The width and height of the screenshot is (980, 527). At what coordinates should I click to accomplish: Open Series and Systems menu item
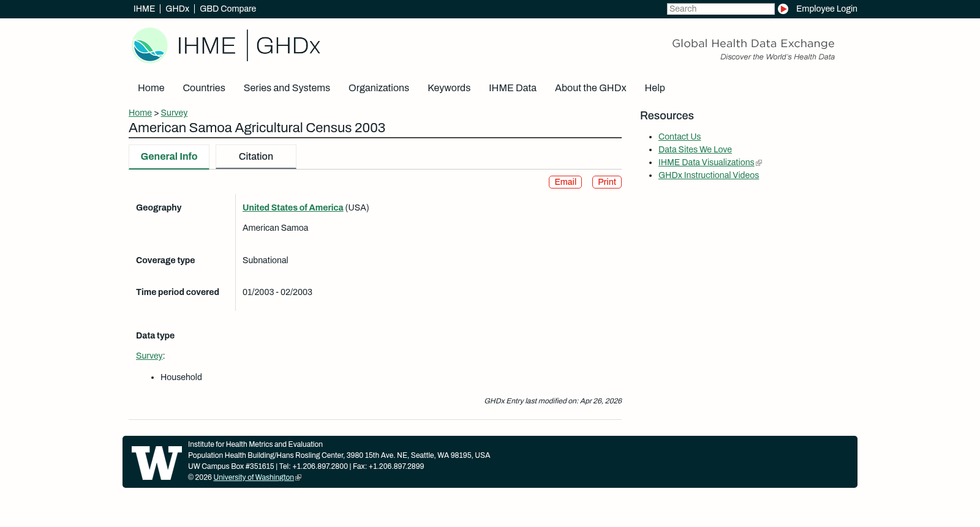pos(287,88)
